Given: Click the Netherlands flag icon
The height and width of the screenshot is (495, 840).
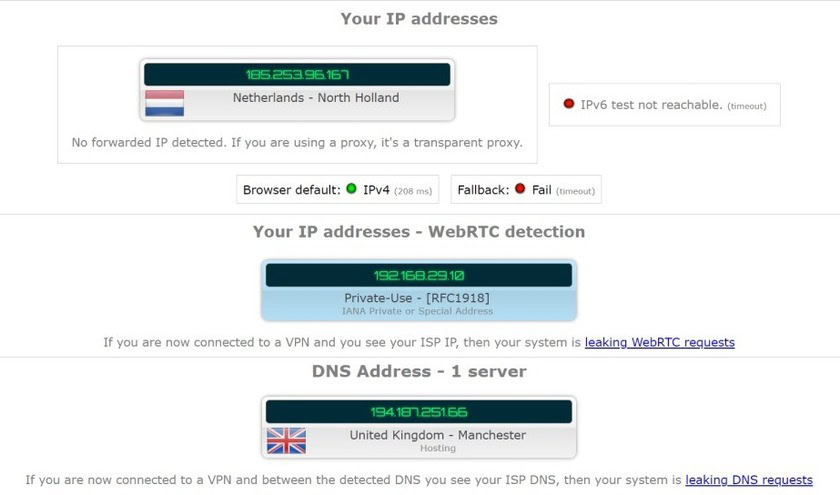Looking at the screenshot, I should coord(165,103).
